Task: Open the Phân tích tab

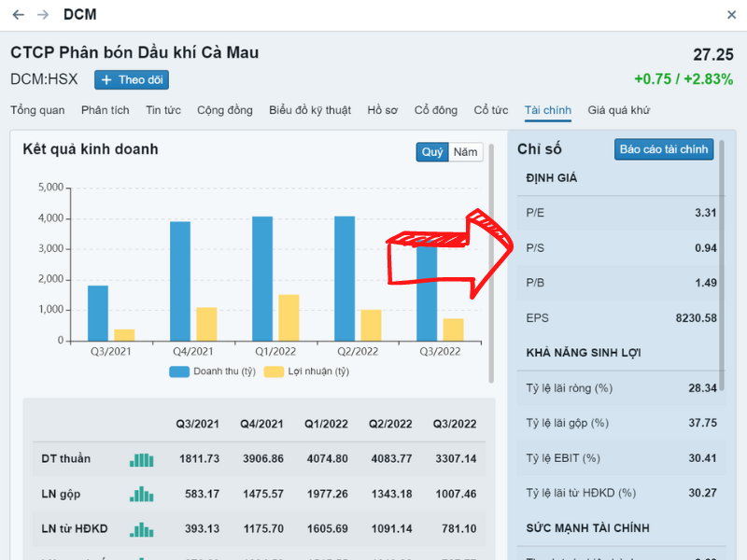Action: point(106,110)
